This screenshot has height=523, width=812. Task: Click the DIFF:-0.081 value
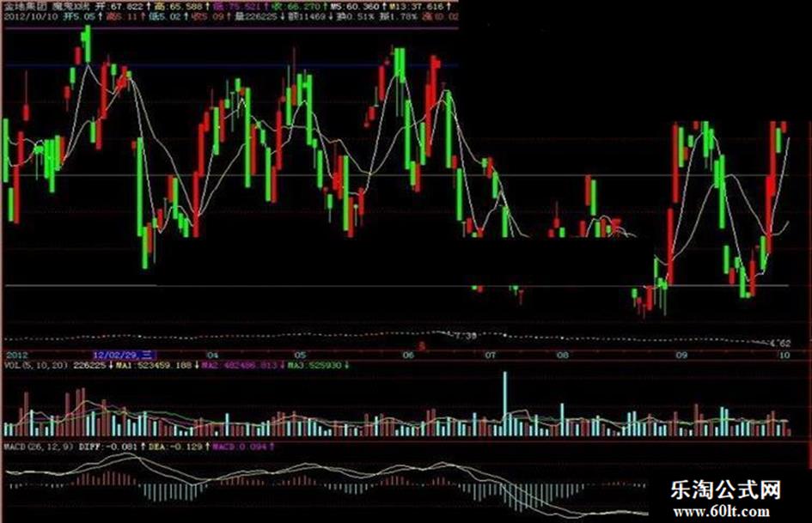click(x=109, y=446)
